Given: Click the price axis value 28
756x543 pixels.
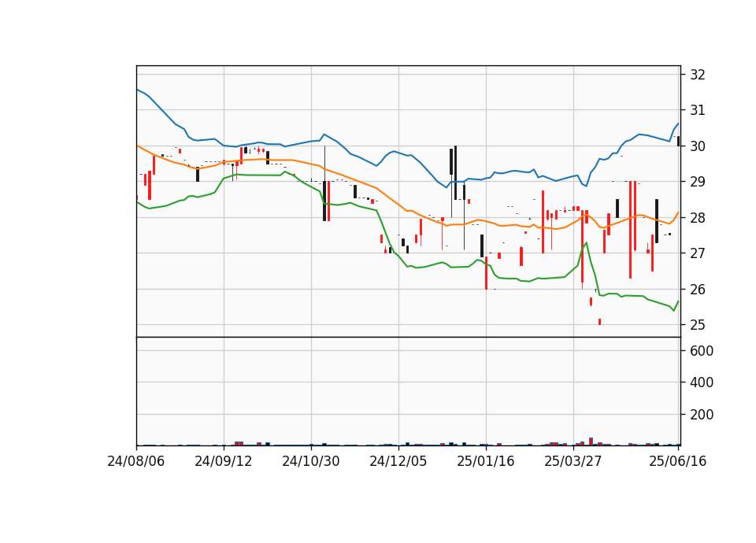Looking at the screenshot, I should coord(698,218).
